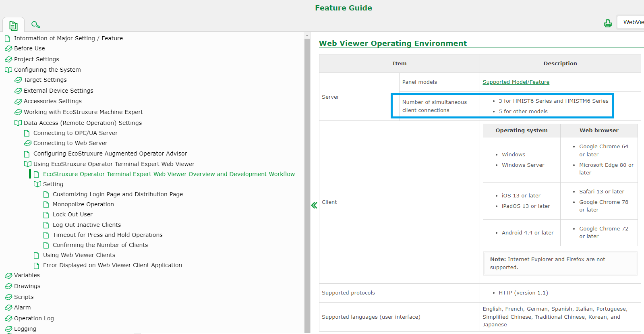Click the Feature Guide title
The image size is (644, 334).
(344, 8)
